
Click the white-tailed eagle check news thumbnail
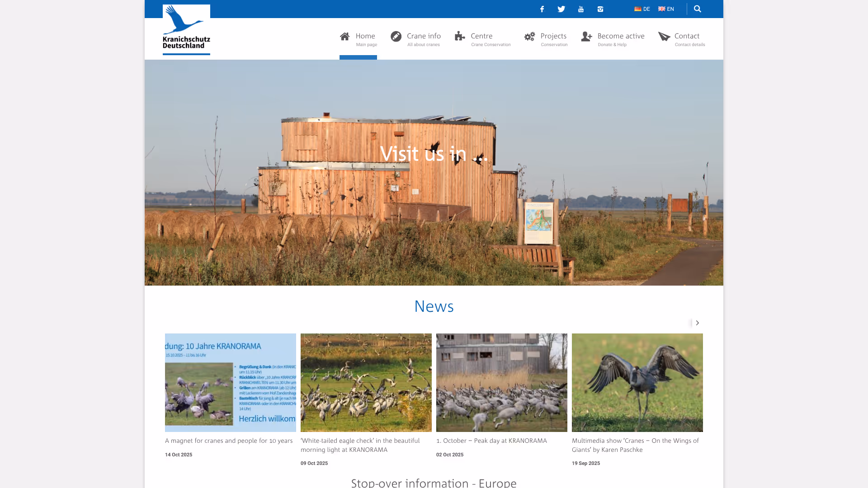click(366, 383)
